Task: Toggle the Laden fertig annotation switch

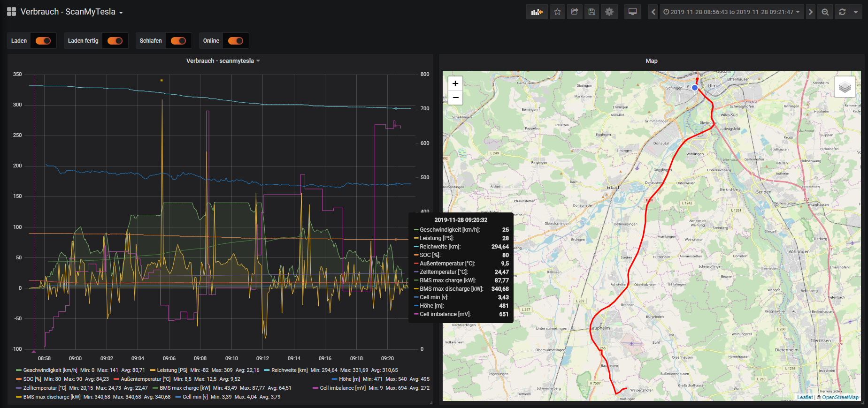Action: tap(115, 41)
